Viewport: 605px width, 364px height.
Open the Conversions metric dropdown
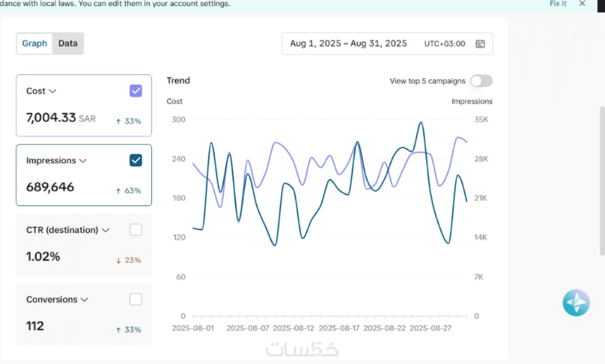[x=85, y=300]
